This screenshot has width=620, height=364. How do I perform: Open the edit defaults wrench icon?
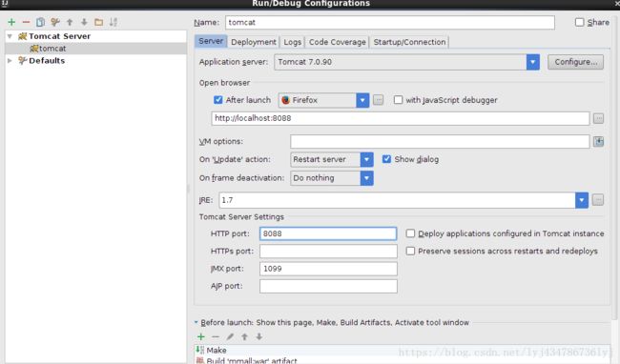tap(55, 22)
